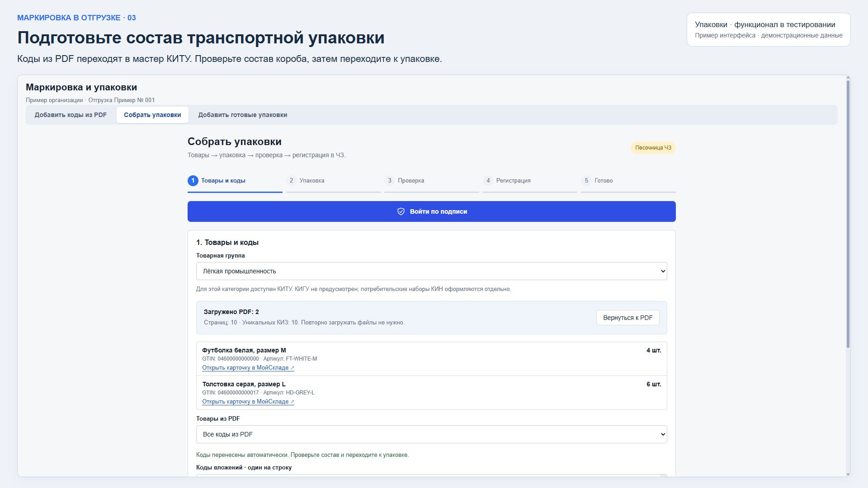The height and width of the screenshot is (488, 868).
Task: Click step 3 number icon for Проверка
Action: click(x=390, y=181)
